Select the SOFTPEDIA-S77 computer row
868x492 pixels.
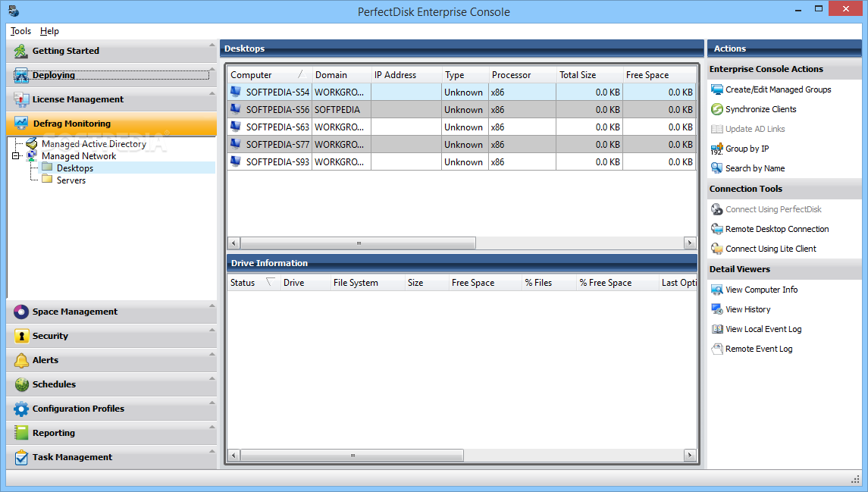coord(461,145)
